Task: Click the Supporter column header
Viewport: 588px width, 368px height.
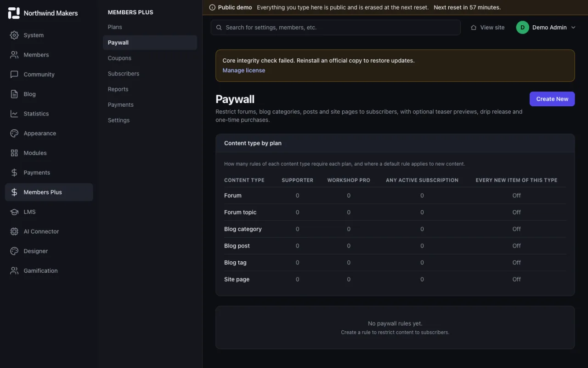Action: point(297,180)
